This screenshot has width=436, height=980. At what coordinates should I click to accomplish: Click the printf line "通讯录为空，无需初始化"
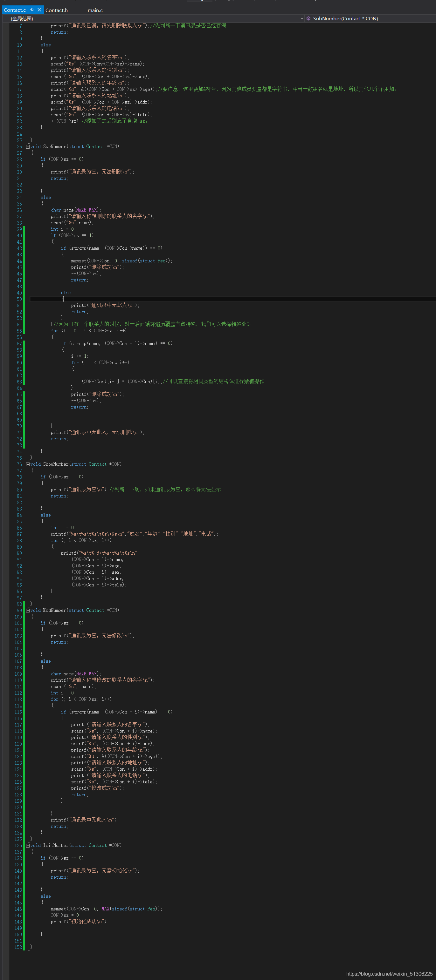pos(95,870)
